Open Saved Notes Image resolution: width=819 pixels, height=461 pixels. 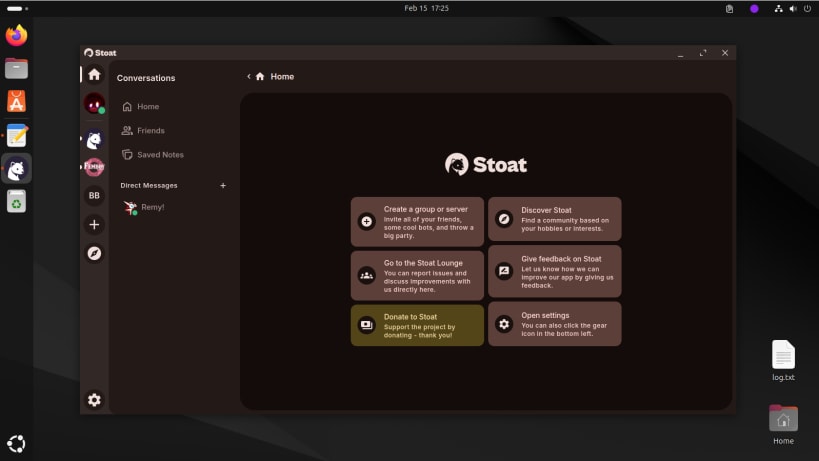pyautogui.click(x=172, y=155)
